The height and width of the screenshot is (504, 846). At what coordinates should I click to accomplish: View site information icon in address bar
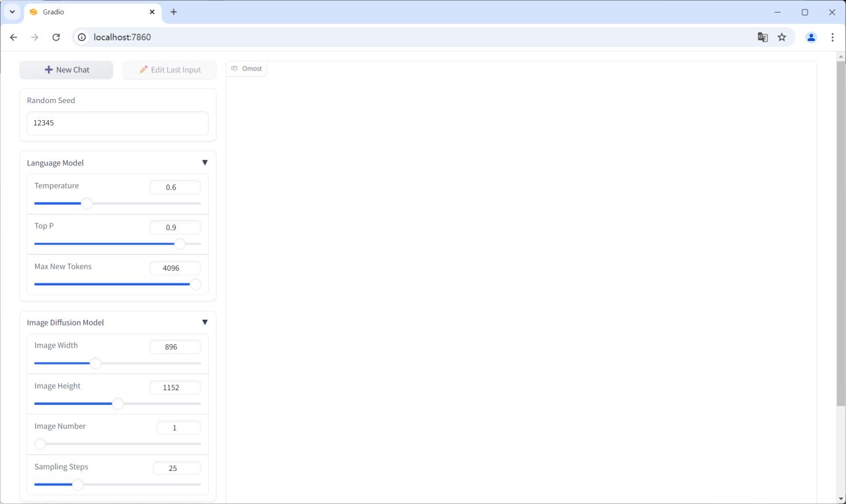82,38
